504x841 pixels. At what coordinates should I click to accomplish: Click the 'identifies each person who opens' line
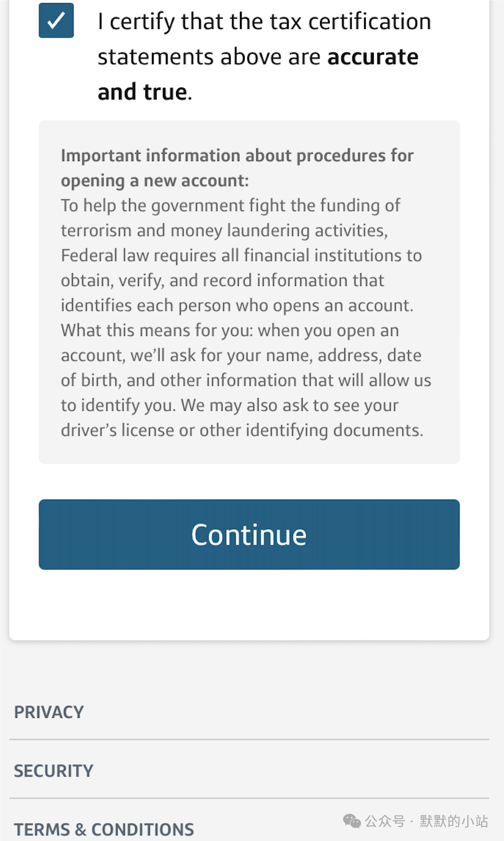tap(238, 305)
